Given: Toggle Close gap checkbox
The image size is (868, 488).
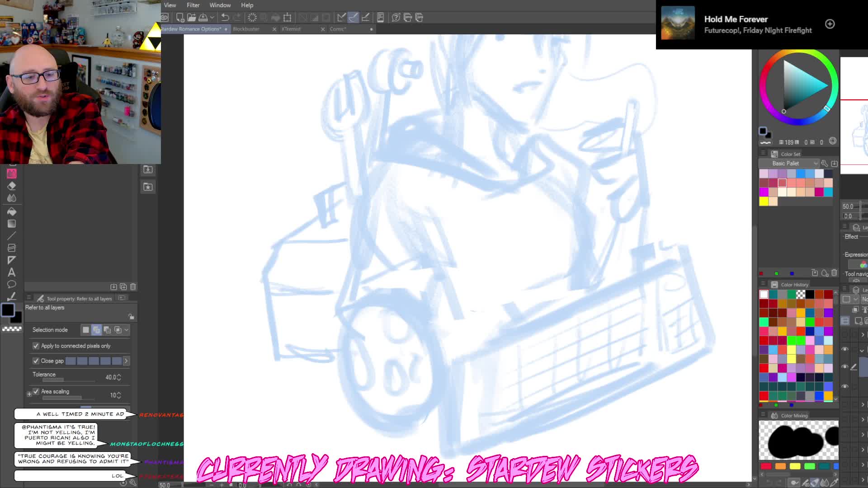Looking at the screenshot, I should [36, 361].
